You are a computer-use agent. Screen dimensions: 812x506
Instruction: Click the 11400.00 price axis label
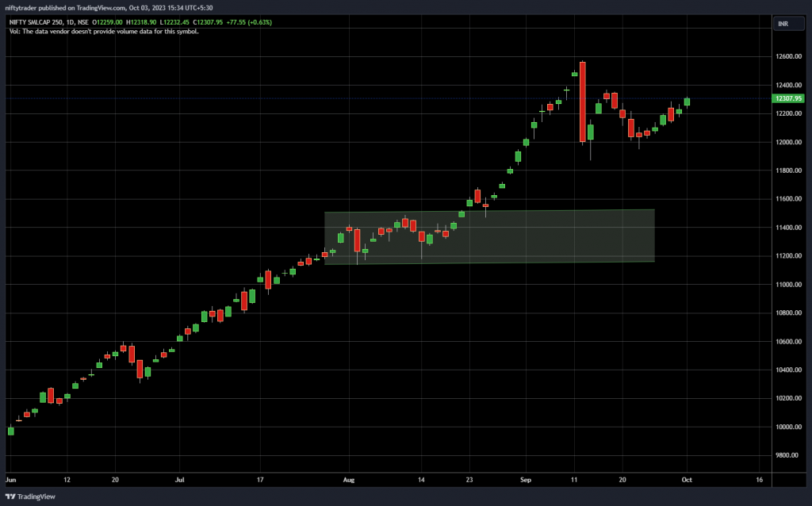(x=788, y=228)
